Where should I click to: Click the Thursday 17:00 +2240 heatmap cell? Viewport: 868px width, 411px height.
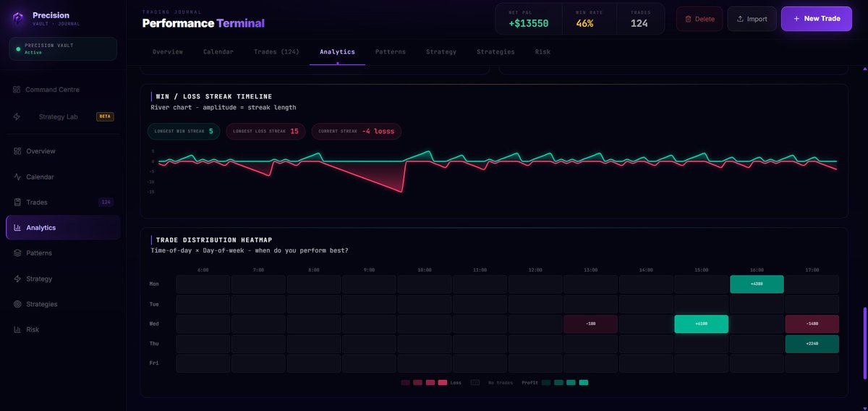tap(812, 344)
